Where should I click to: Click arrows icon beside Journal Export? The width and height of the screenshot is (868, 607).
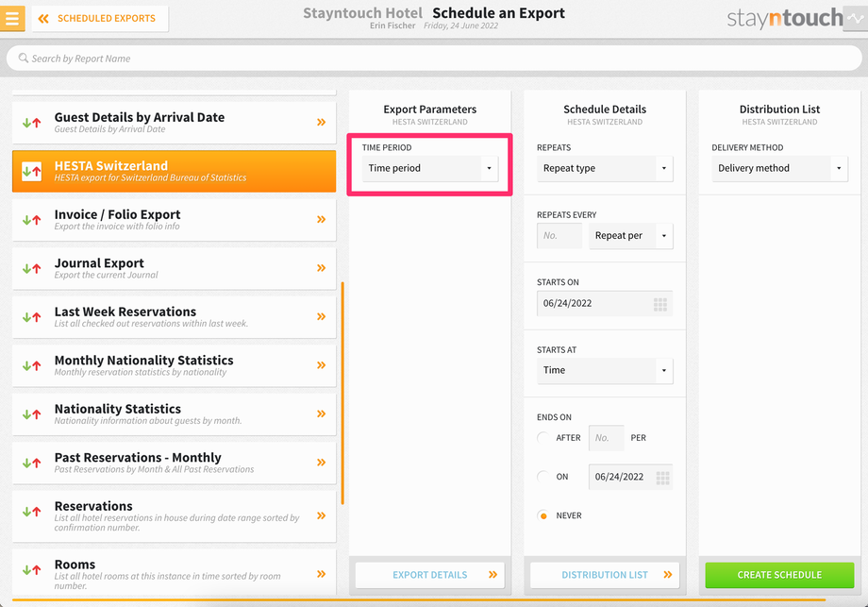tap(31, 269)
